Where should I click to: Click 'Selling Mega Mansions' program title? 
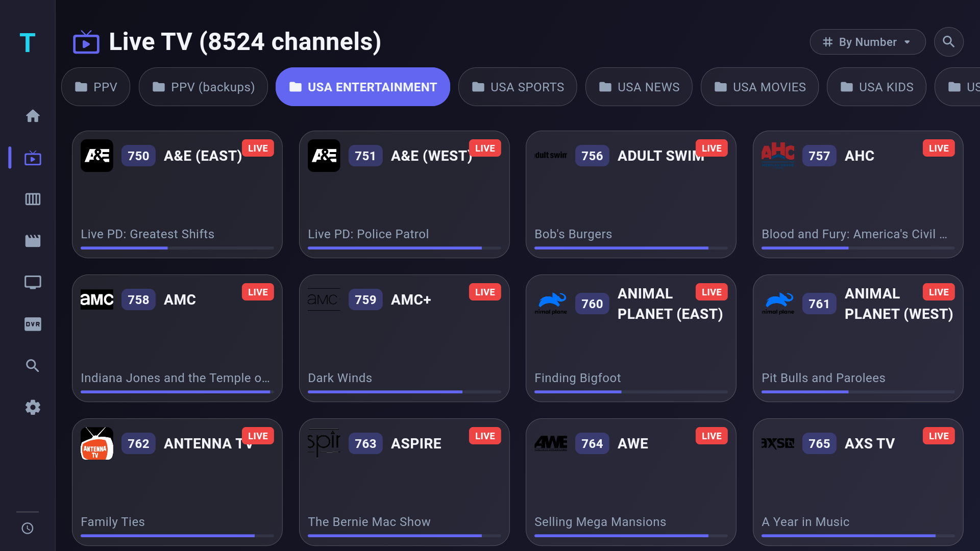coord(600,522)
